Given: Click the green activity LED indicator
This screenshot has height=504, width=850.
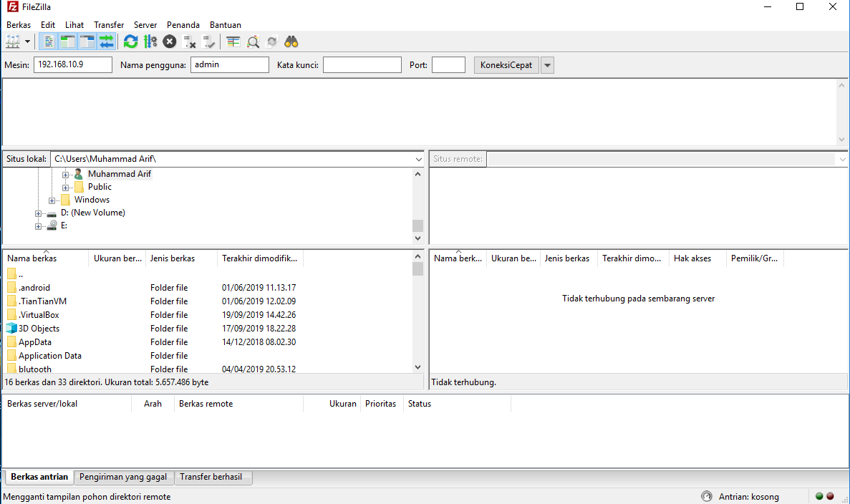Looking at the screenshot, I should coord(820,496).
